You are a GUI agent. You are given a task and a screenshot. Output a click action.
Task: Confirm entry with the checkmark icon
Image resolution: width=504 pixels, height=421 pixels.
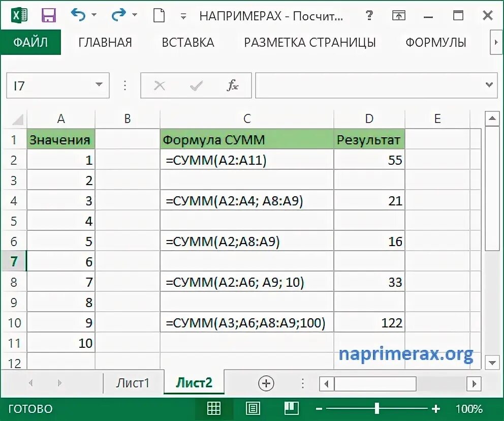coord(196,85)
